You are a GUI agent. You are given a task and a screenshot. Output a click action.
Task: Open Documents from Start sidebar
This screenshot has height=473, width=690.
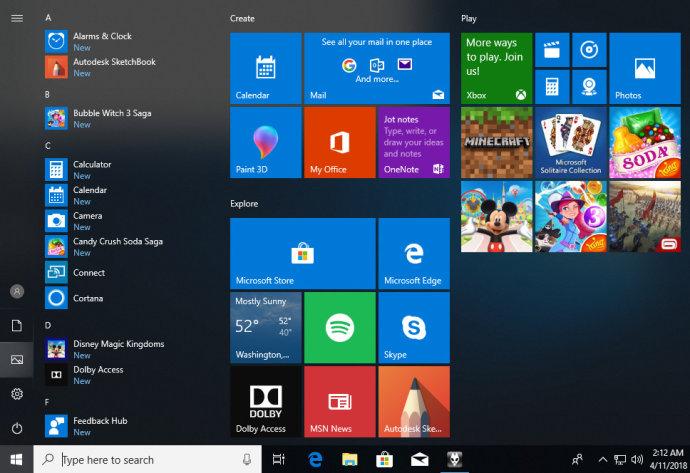17,326
